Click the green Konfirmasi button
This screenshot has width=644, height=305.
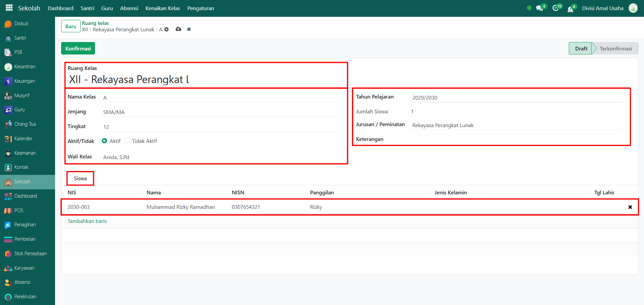pos(78,48)
